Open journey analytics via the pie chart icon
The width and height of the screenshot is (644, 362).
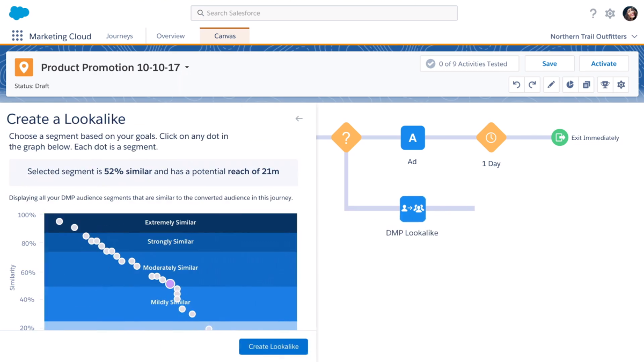click(570, 84)
